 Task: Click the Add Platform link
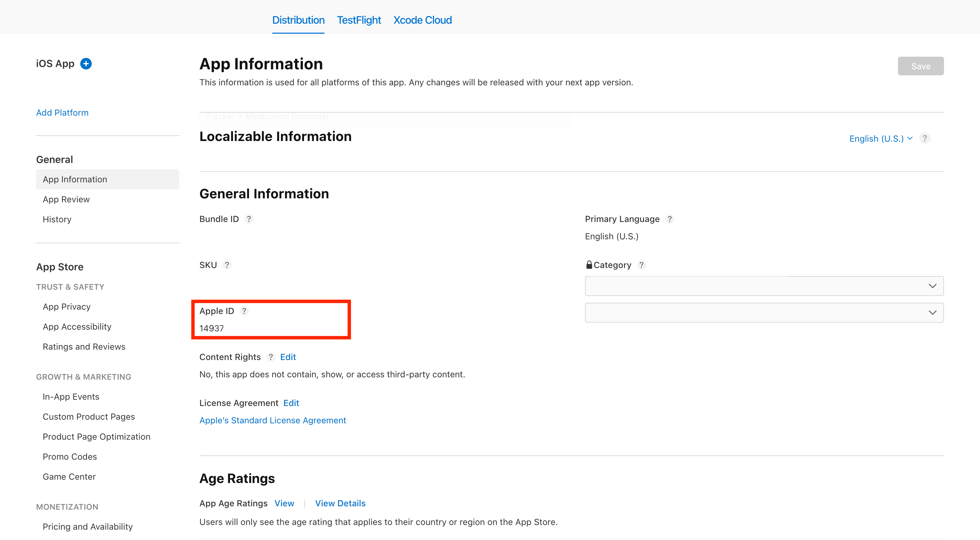tap(62, 113)
